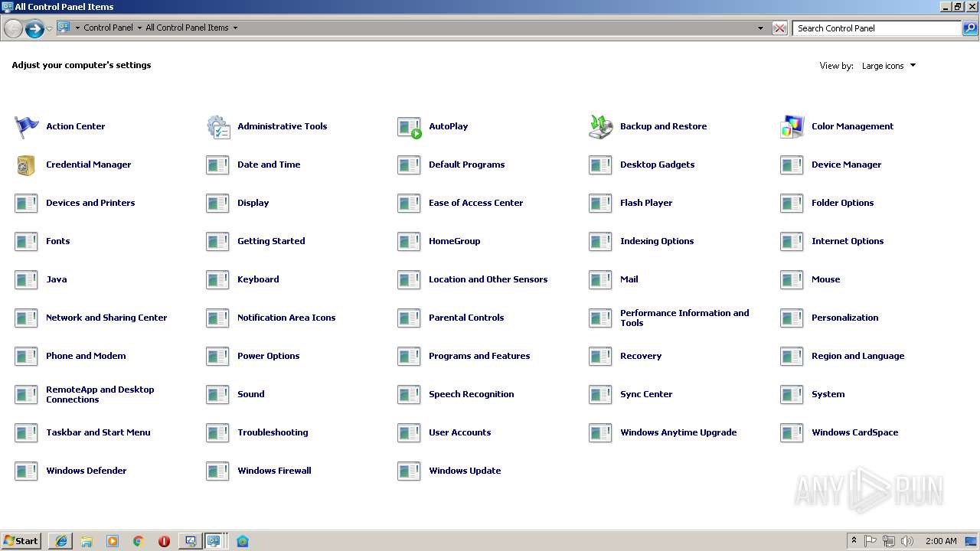Screen dimensions: 980x551
Task: Open the Indexing Options link
Action: [x=657, y=241]
